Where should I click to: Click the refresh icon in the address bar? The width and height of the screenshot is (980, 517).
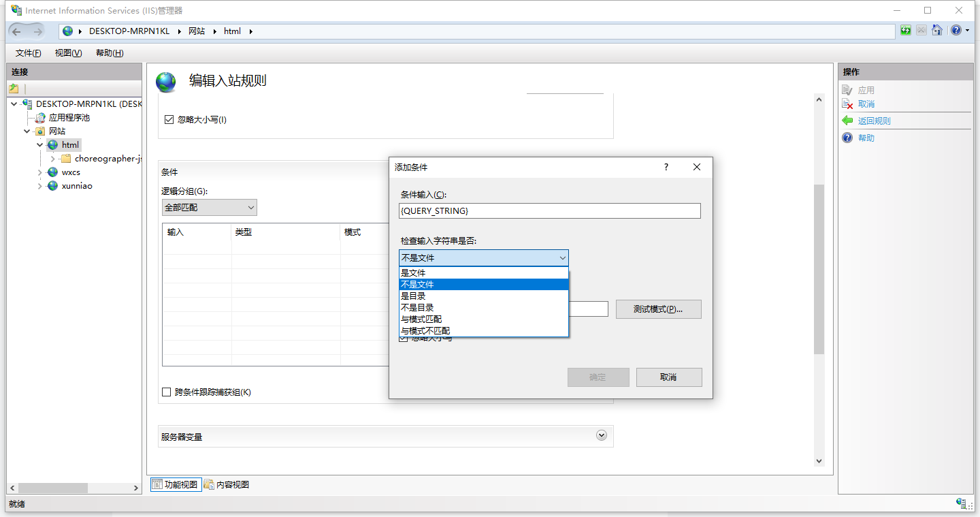pyautogui.click(x=905, y=30)
